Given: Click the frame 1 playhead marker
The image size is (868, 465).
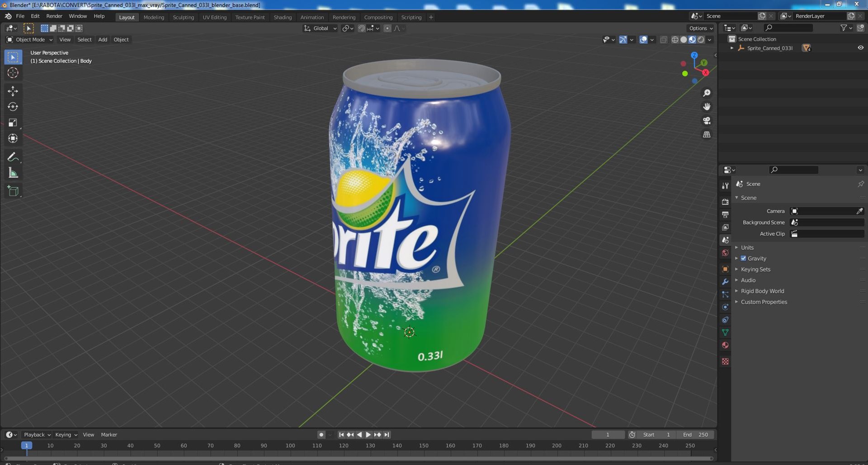Looking at the screenshot, I should click(26, 446).
